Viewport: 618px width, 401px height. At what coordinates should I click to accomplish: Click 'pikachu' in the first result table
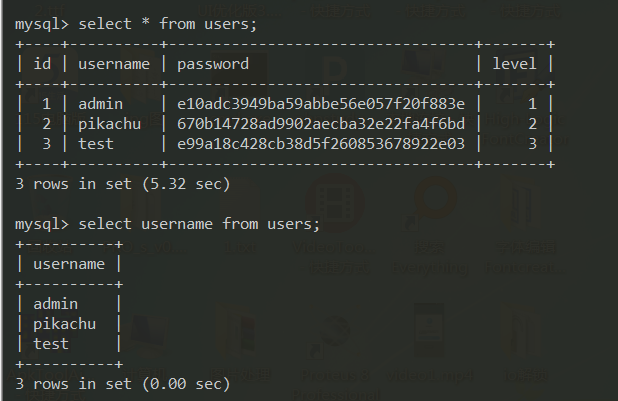109,123
